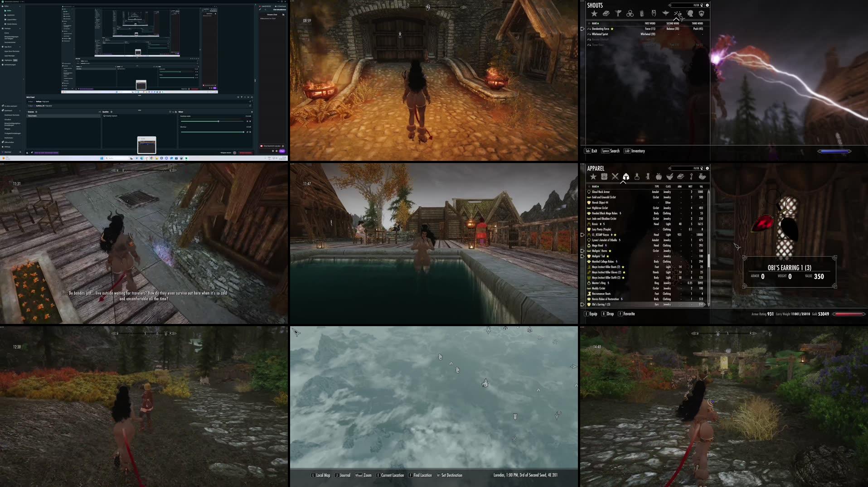Select the three-circles Illusion icon in Shouts menu
The width and height of the screenshot is (868, 487).
[x=630, y=14]
